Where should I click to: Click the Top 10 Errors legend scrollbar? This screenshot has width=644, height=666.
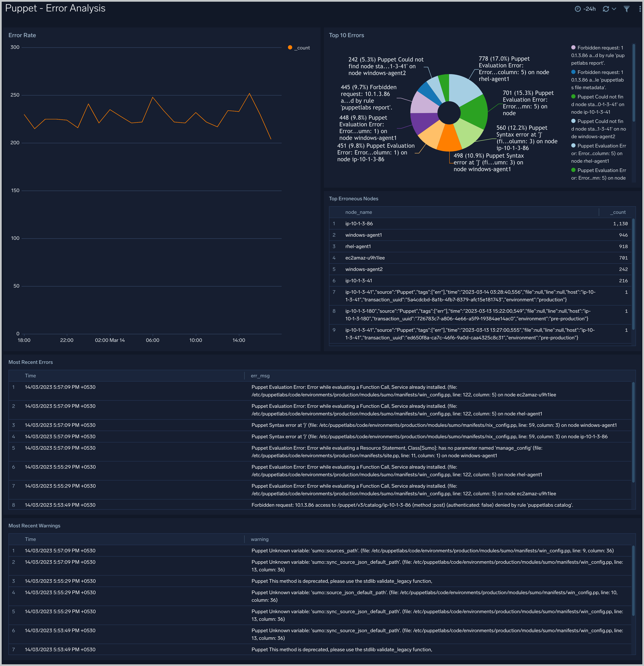pyautogui.click(x=633, y=83)
